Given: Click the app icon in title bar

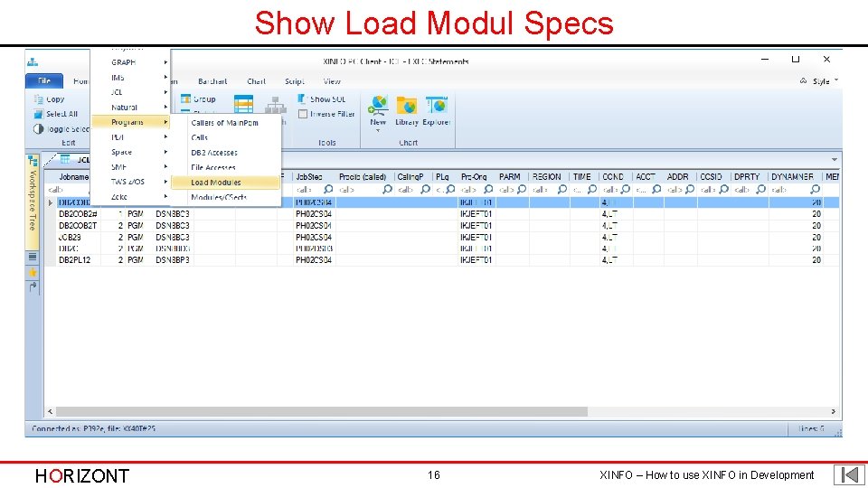Looking at the screenshot, I should point(33,62).
